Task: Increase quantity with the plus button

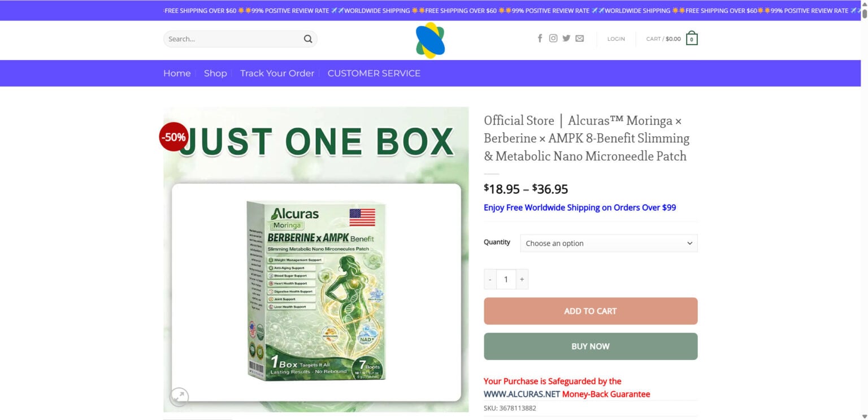Action: (522, 279)
